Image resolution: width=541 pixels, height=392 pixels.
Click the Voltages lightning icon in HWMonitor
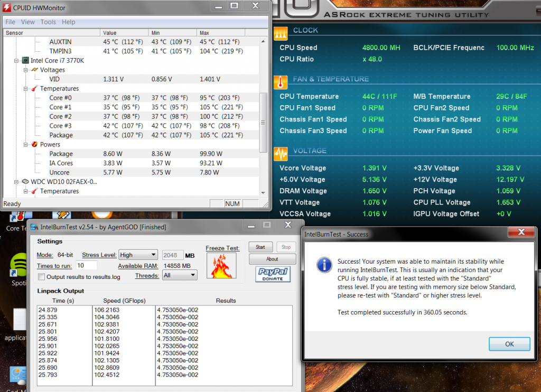tap(34, 70)
